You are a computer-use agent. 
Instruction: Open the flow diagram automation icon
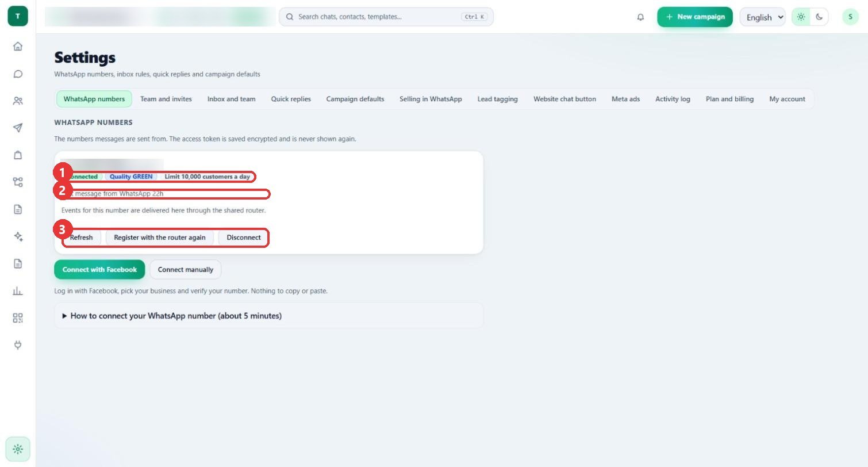click(18, 182)
